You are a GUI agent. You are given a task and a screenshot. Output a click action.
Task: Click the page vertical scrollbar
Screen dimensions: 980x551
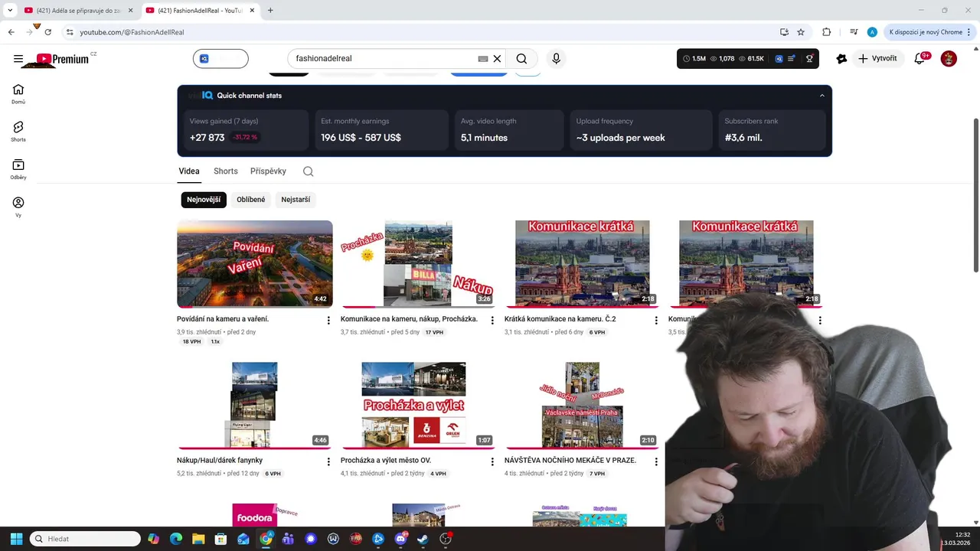point(975,195)
